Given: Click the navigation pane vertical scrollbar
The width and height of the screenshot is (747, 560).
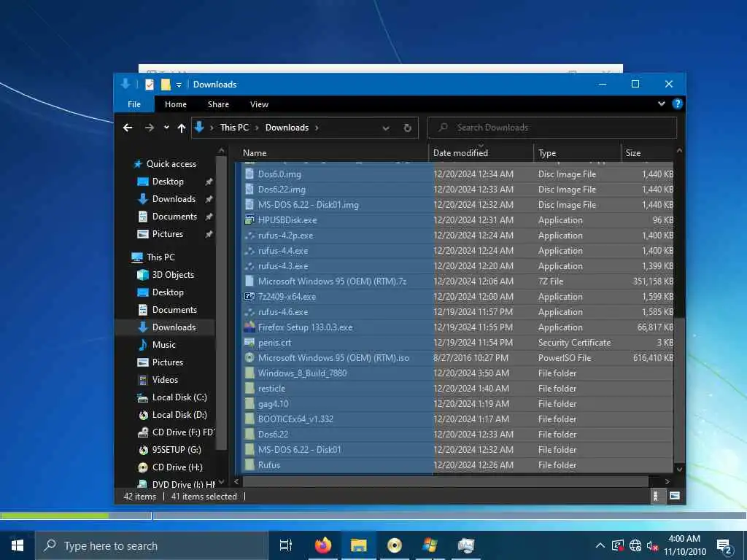Looking at the screenshot, I should tap(221, 303).
